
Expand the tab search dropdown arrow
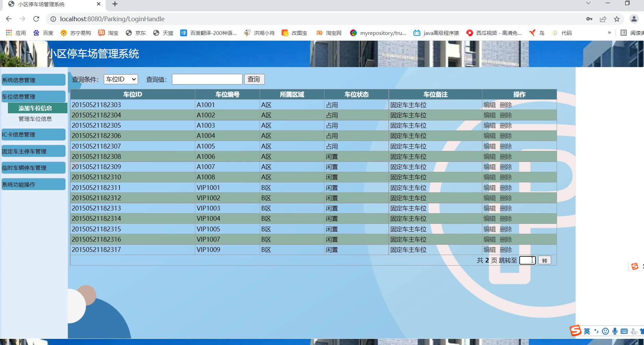click(x=588, y=3)
